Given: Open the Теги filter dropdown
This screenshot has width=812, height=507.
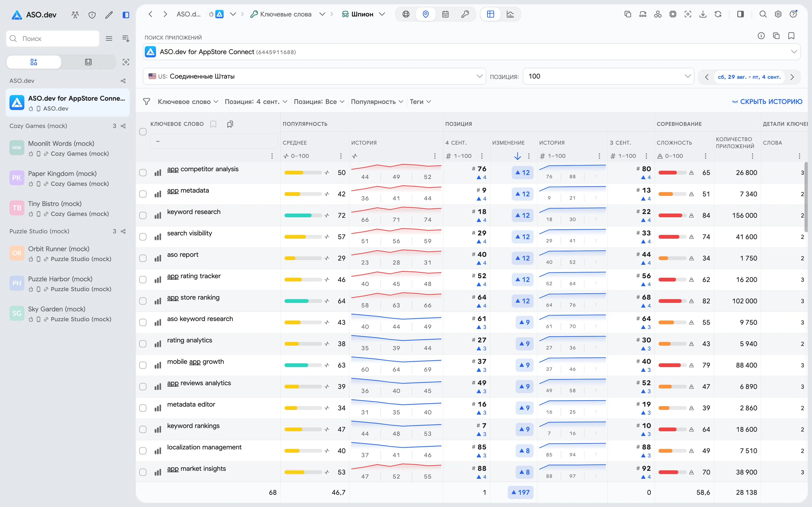Looking at the screenshot, I should pyautogui.click(x=420, y=102).
